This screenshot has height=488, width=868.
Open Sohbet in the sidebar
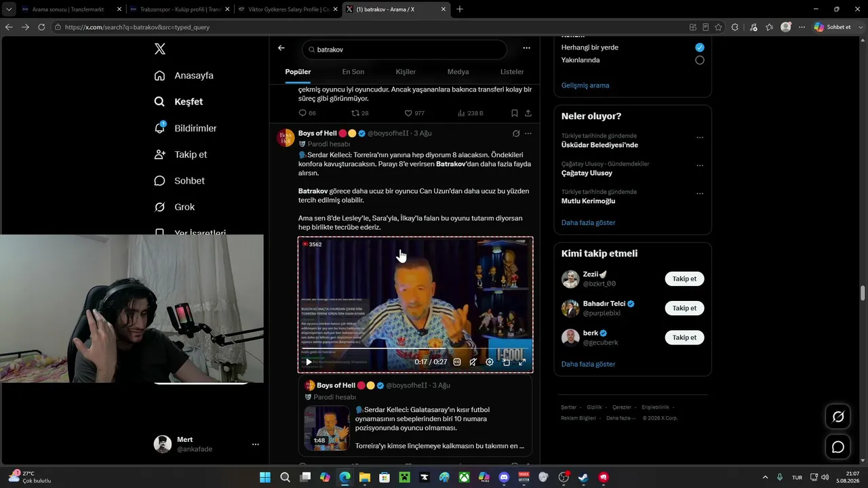180,181
